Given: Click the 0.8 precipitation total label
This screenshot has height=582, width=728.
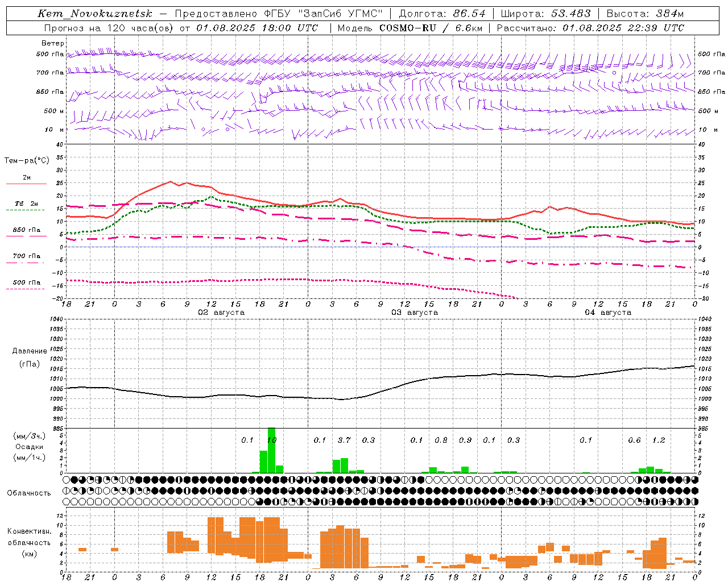Looking at the screenshot, I should [x=441, y=440].
